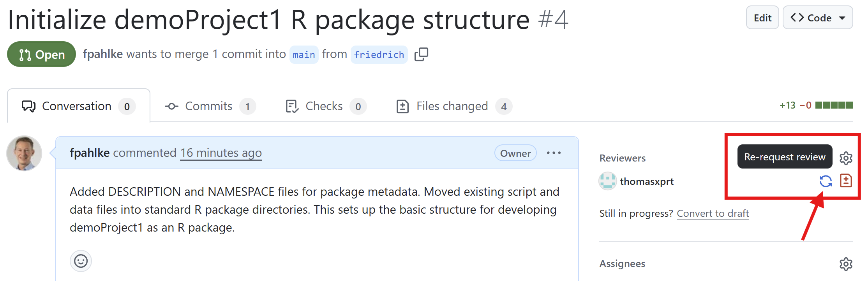Click fpahlke's avatar photo
The height and width of the screenshot is (281, 868).
24,153
